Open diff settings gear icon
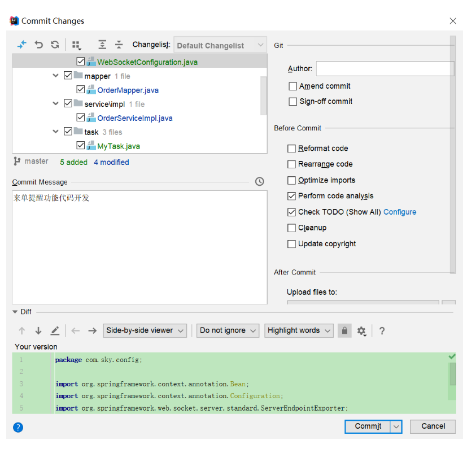The height and width of the screenshot is (449, 476). click(361, 331)
